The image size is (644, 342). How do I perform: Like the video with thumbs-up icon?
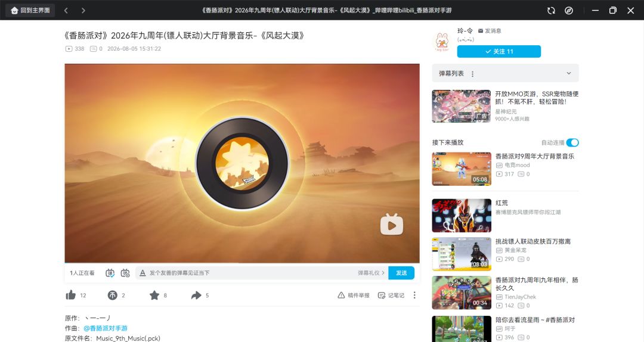[70, 295]
